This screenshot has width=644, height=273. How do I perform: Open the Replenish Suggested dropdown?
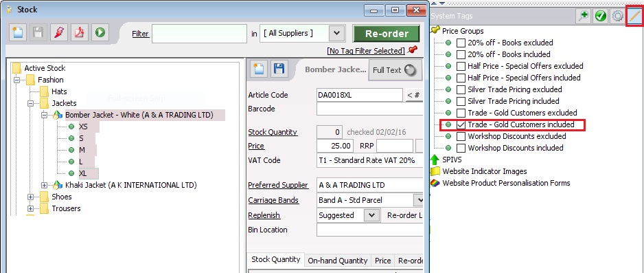pos(371,215)
